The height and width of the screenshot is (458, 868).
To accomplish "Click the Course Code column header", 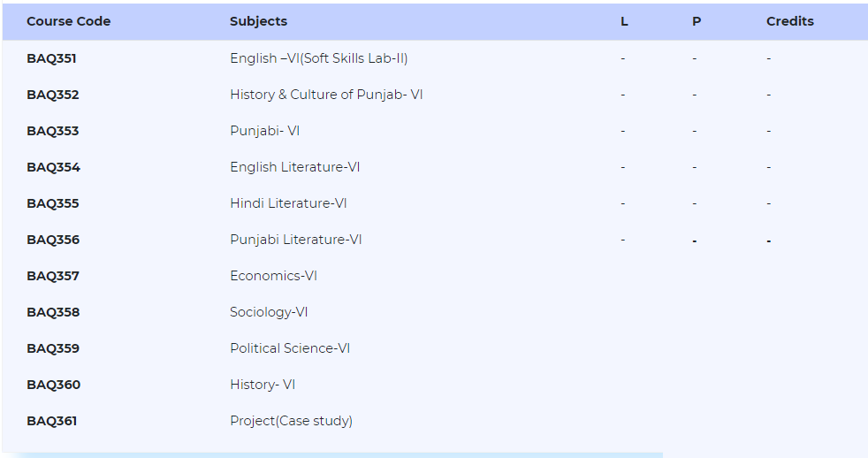I will point(69,21).
